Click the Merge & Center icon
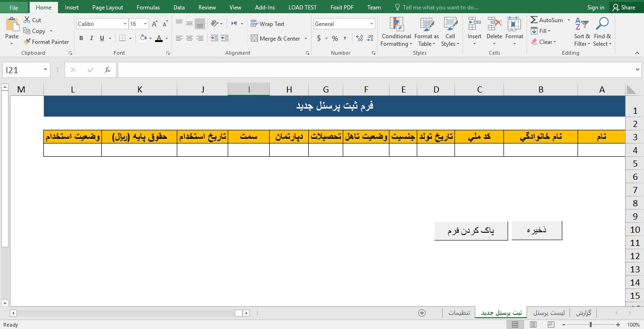This screenshot has width=644, height=329. pos(255,39)
